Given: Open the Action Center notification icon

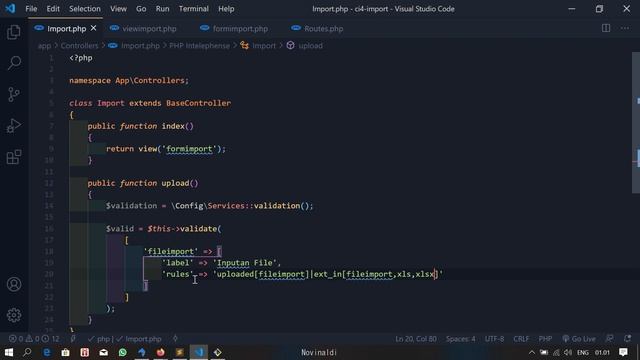Looking at the screenshot, I should pos(623,352).
